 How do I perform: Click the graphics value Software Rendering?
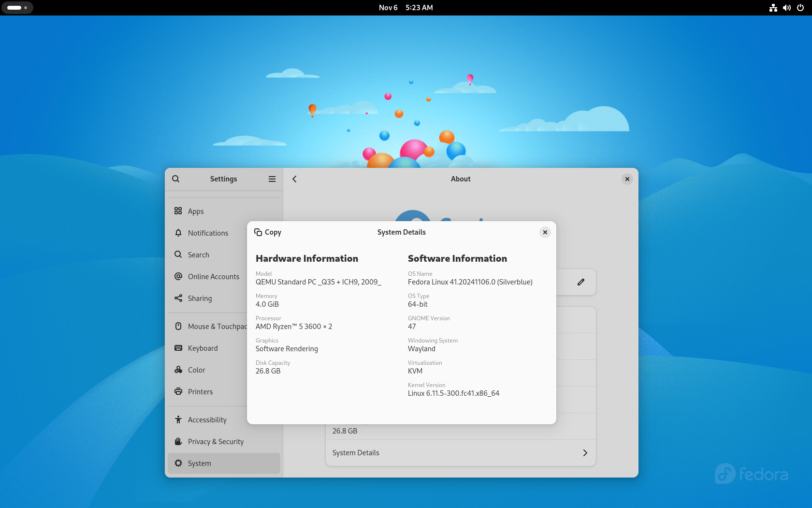tap(287, 349)
